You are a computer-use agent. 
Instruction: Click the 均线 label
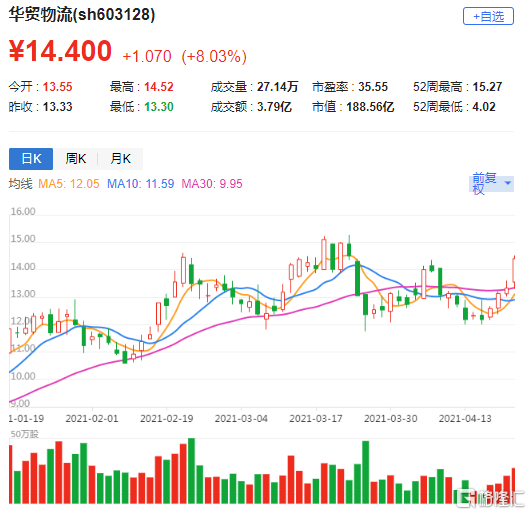click(21, 184)
